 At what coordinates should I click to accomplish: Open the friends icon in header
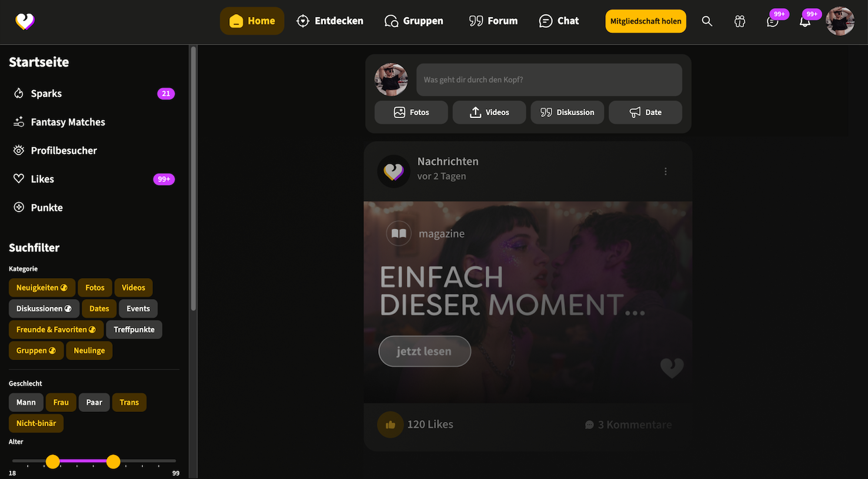point(740,21)
